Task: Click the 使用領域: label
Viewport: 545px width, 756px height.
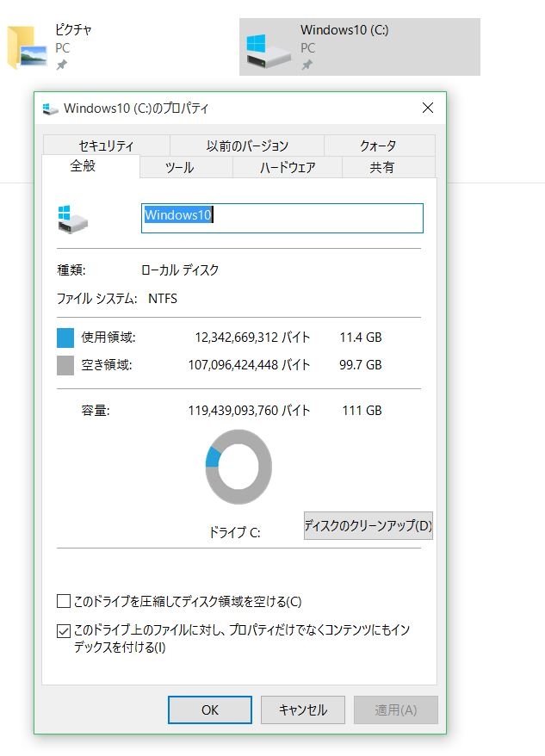Action: [108, 338]
